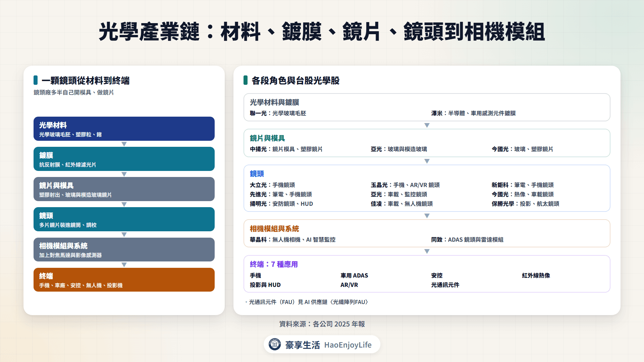Select 今國光：熱像、車載鏡頭 entry
The image size is (644, 362).
[523, 194]
